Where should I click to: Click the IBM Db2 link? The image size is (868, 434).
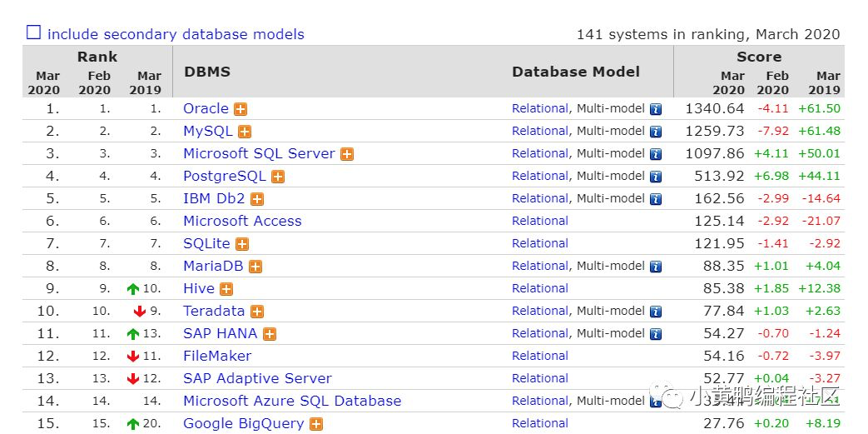(215, 198)
